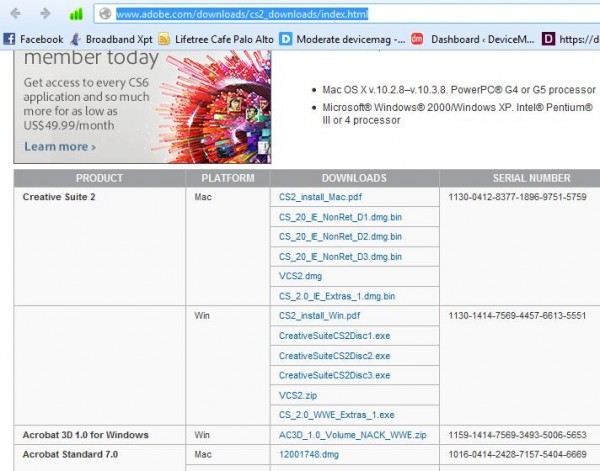Click the globe icon in address bar
Image resolution: width=600 pixels, height=471 pixels.
pyautogui.click(x=104, y=14)
